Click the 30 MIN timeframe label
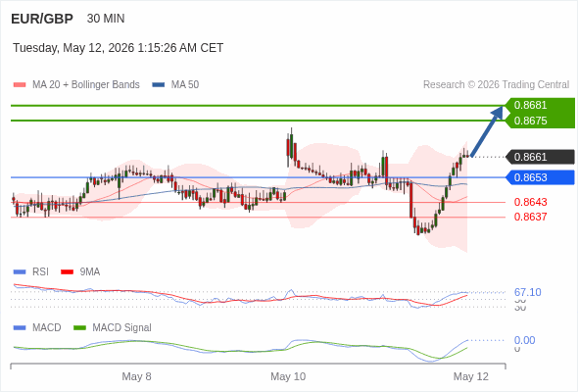The width and height of the screenshot is (578, 392). coord(106,19)
